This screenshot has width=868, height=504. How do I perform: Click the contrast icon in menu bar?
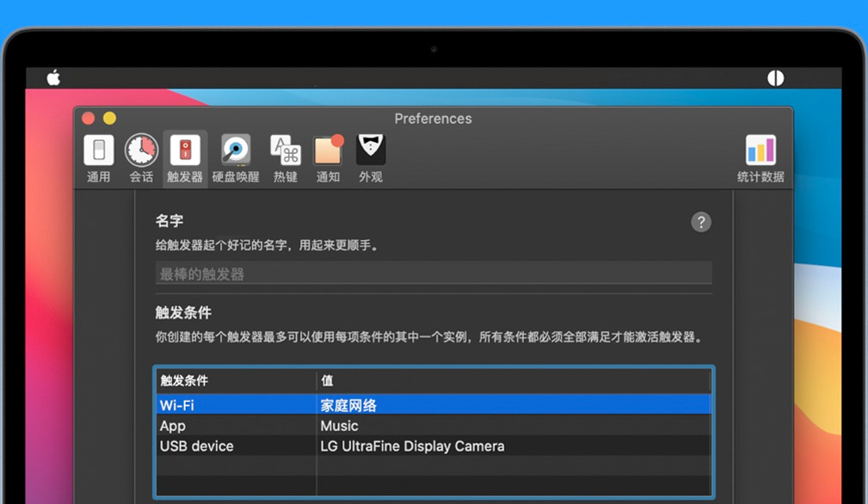(775, 77)
